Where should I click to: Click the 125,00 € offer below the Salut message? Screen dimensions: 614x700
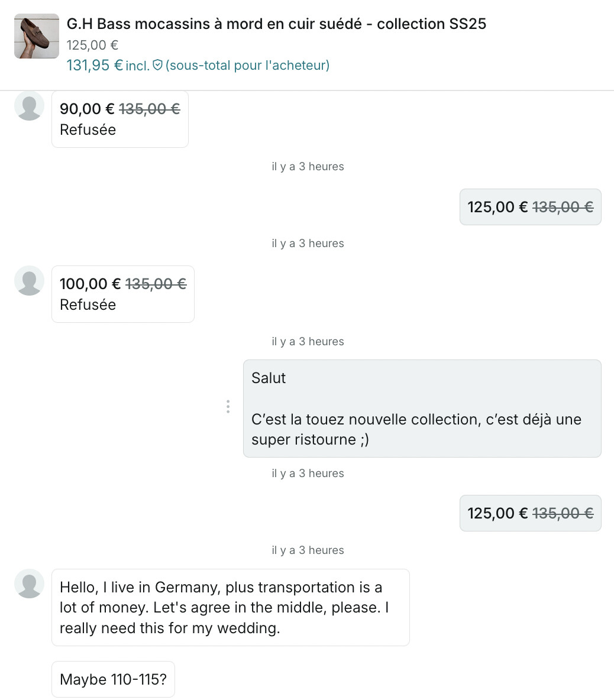pyautogui.click(x=530, y=513)
